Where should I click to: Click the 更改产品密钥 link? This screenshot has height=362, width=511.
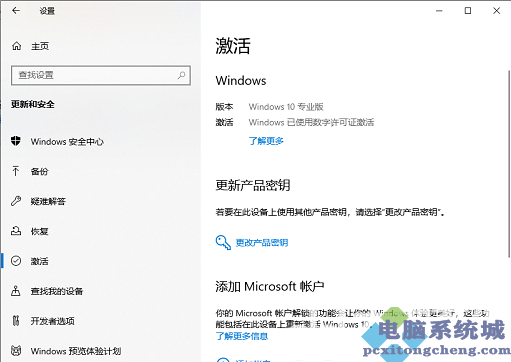262,242
